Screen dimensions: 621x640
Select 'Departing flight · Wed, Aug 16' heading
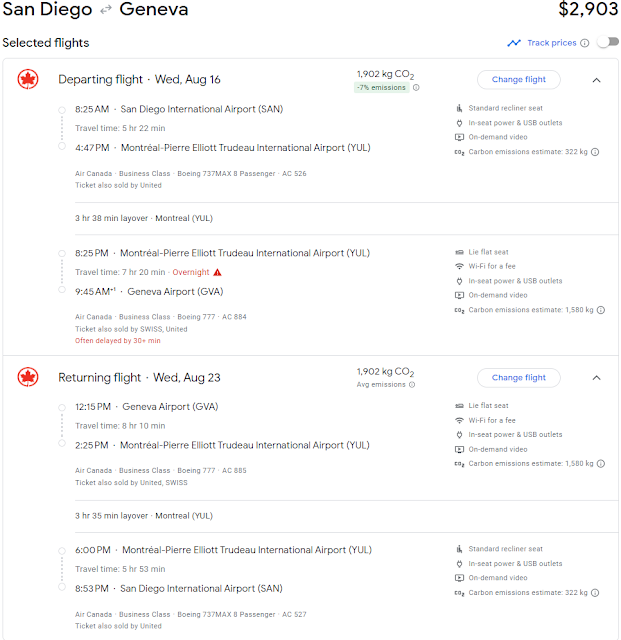pyautogui.click(x=139, y=79)
